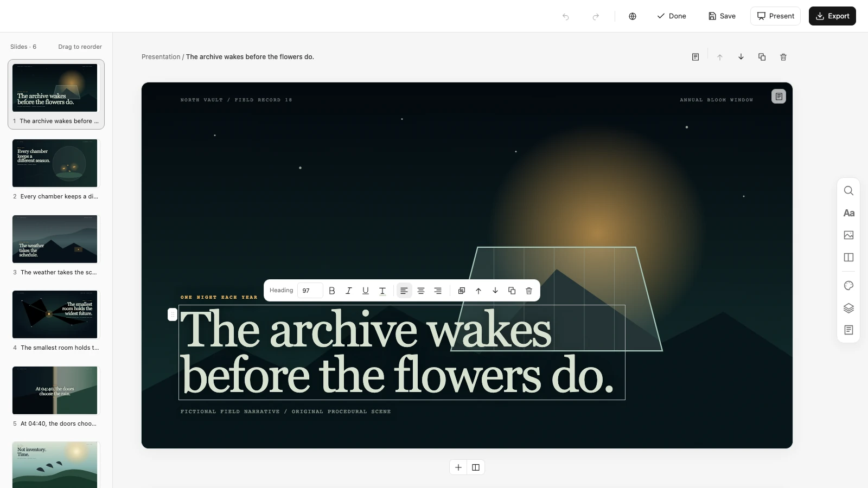
Task: Click the heading drag handle
Action: (173, 314)
